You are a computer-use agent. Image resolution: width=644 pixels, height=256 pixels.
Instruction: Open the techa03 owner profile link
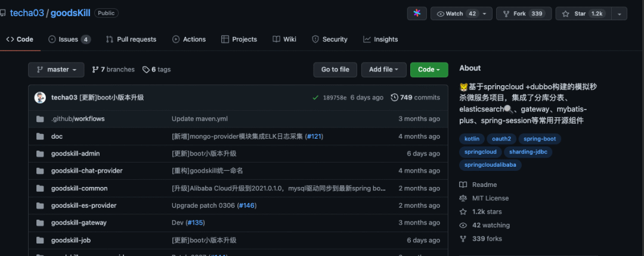27,13
